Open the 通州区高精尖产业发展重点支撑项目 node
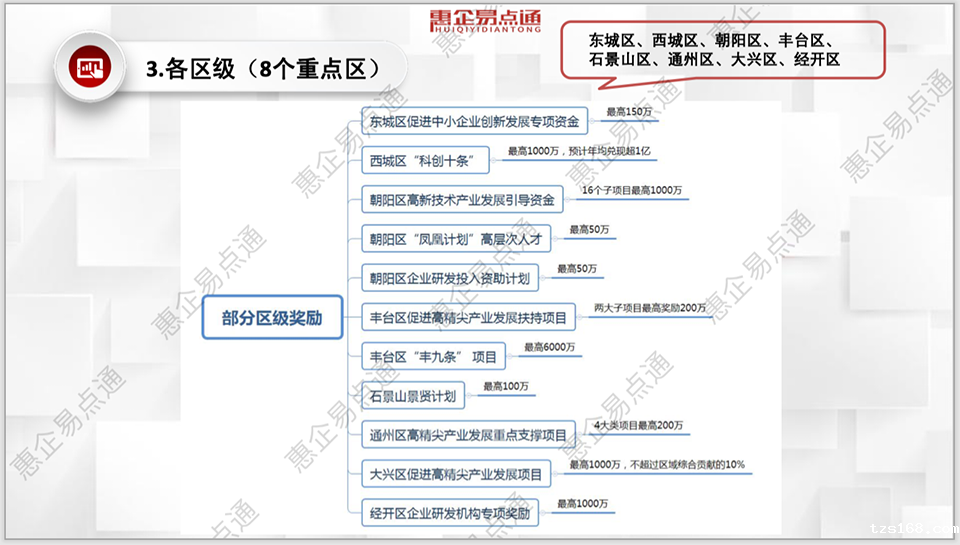This screenshot has height=545, width=960. [468, 435]
